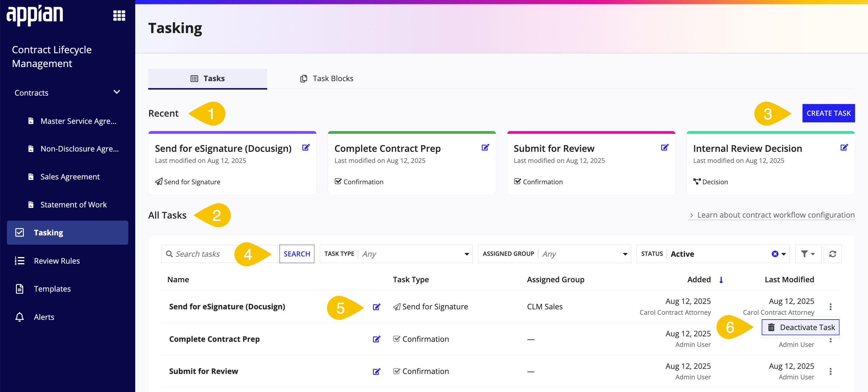Open the Internal Review Decision card title
868x392 pixels.
click(x=747, y=148)
